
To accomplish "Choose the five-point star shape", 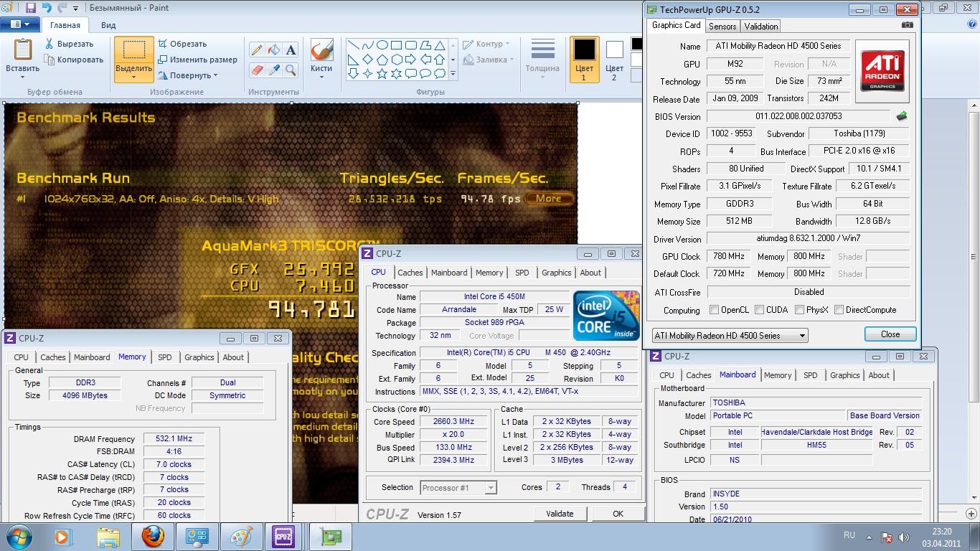I will click(x=382, y=73).
